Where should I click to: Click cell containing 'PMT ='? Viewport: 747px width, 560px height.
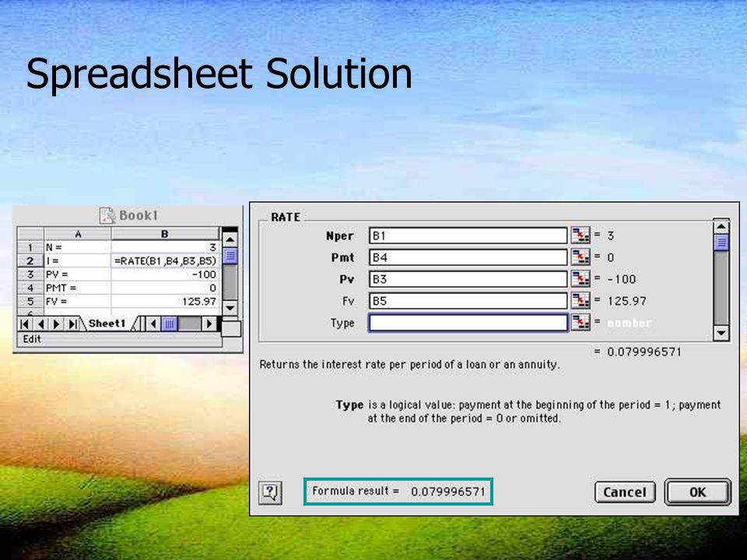(x=78, y=288)
